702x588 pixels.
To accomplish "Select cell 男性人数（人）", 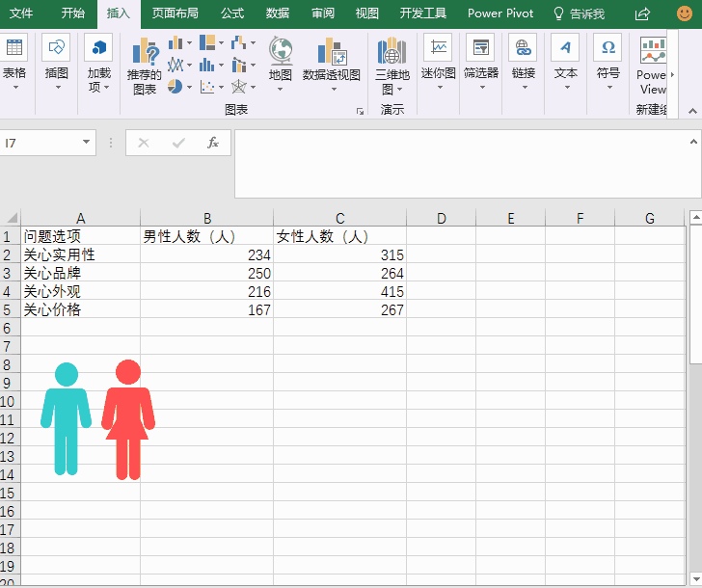I will tap(206, 236).
